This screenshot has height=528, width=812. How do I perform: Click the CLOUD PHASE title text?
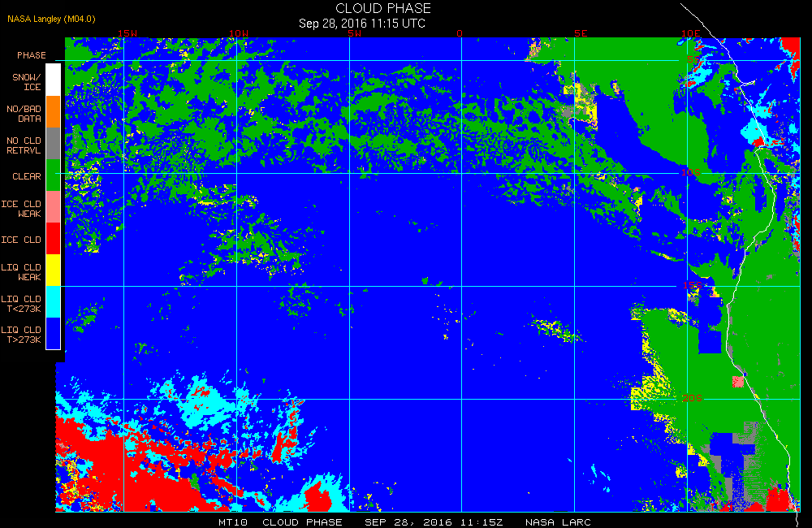pos(383,8)
